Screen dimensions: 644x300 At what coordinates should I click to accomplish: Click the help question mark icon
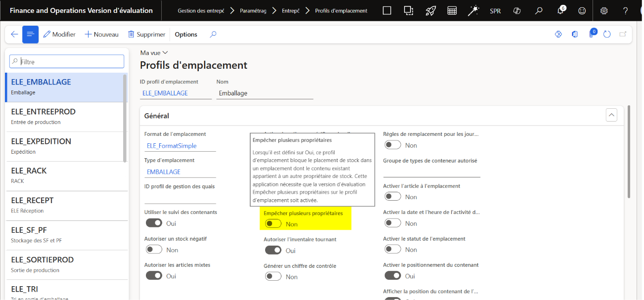pos(626,11)
